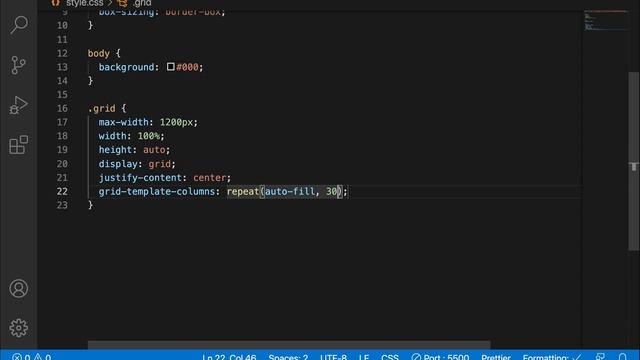Click height property on line 19
Screen dimensions: 640x360
coord(115,150)
